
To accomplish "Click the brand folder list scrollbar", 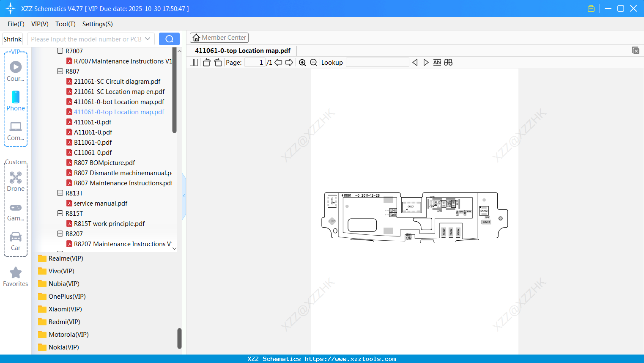I will coord(179,338).
